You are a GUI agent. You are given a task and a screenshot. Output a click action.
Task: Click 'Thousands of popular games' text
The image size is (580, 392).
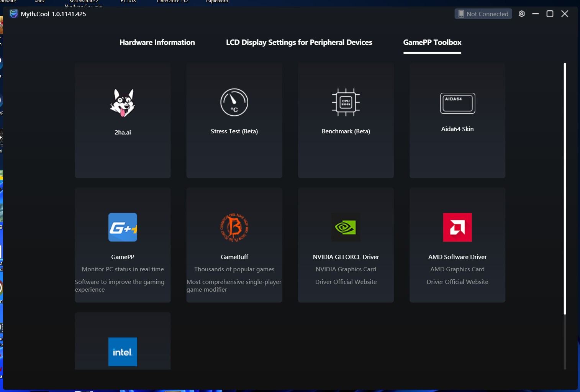pyautogui.click(x=234, y=269)
